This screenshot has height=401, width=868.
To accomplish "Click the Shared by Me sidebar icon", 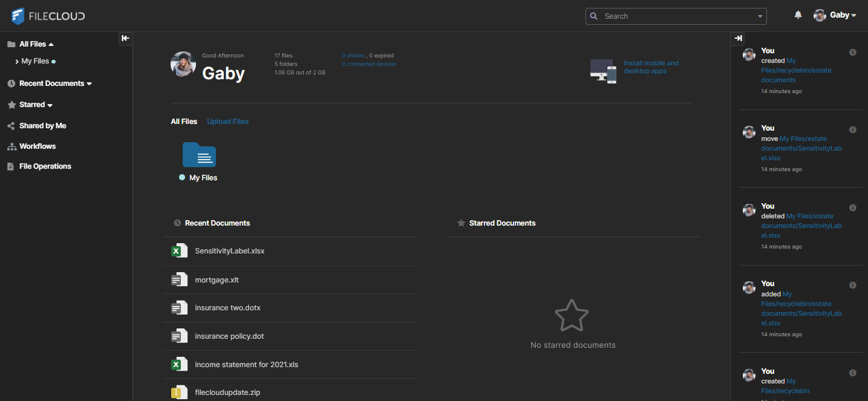I will pos(12,125).
